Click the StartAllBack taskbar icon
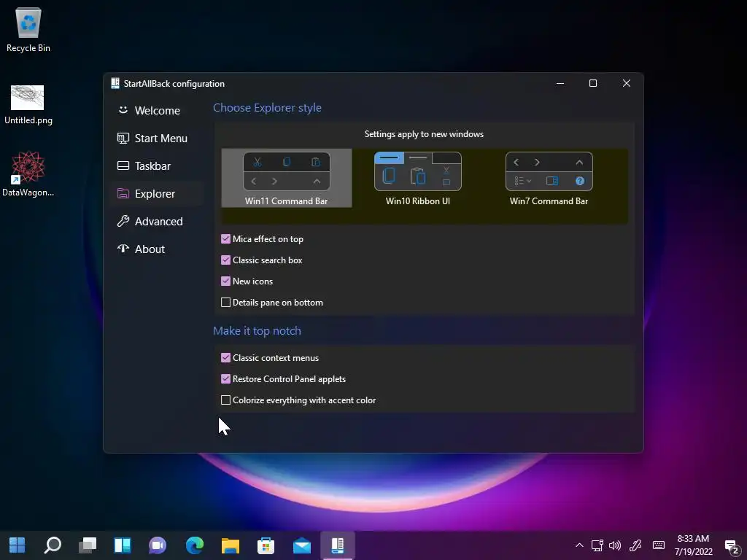Image resolution: width=747 pixels, height=560 pixels. [x=337, y=545]
